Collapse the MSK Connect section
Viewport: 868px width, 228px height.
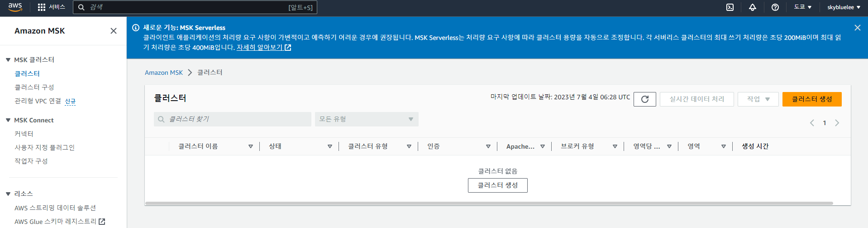point(8,120)
